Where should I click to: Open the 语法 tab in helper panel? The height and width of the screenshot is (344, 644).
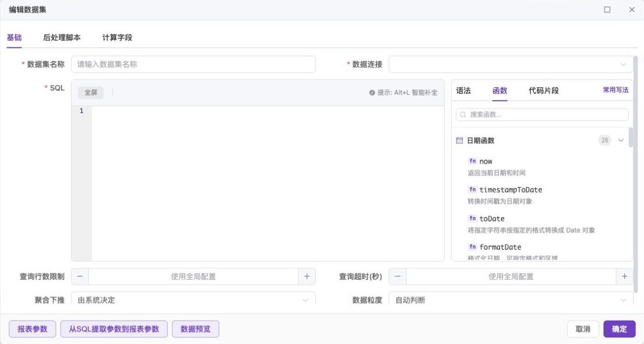(463, 90)
